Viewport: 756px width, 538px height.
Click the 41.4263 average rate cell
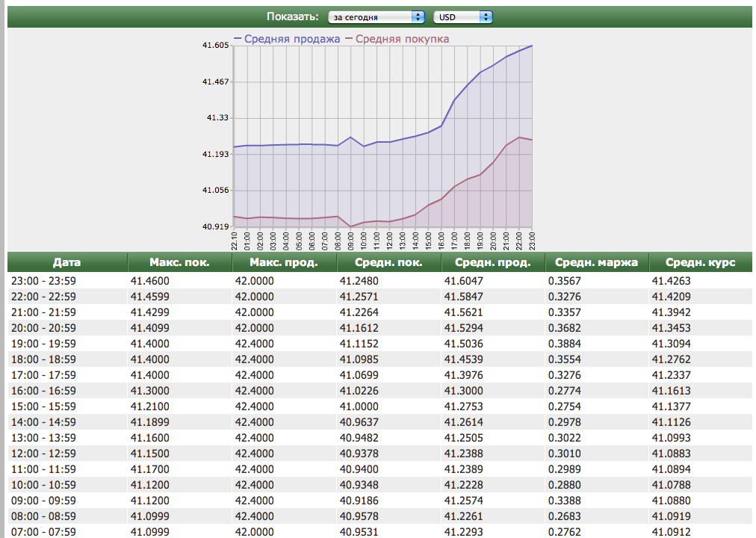[671, 281]
